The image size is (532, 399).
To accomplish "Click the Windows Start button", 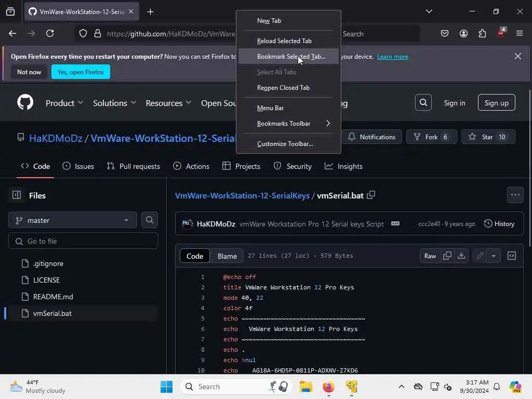I will coord(166,387).
